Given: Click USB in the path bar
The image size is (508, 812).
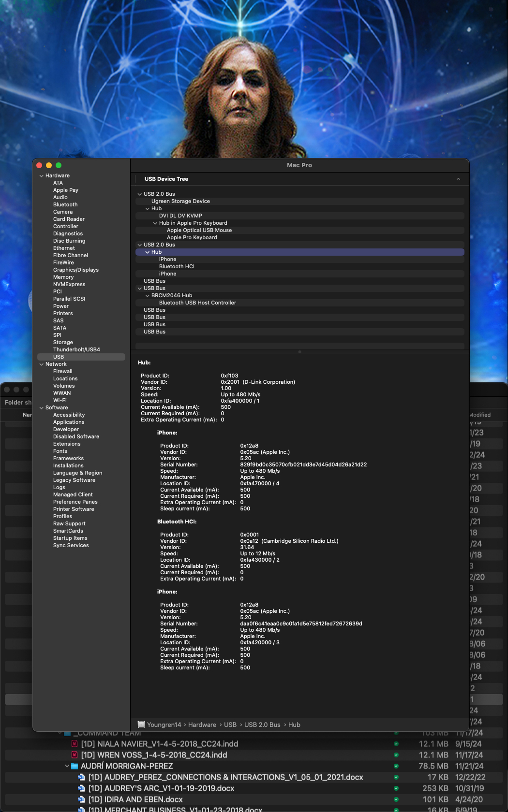Looking at the screenshot, I should 230,725.
